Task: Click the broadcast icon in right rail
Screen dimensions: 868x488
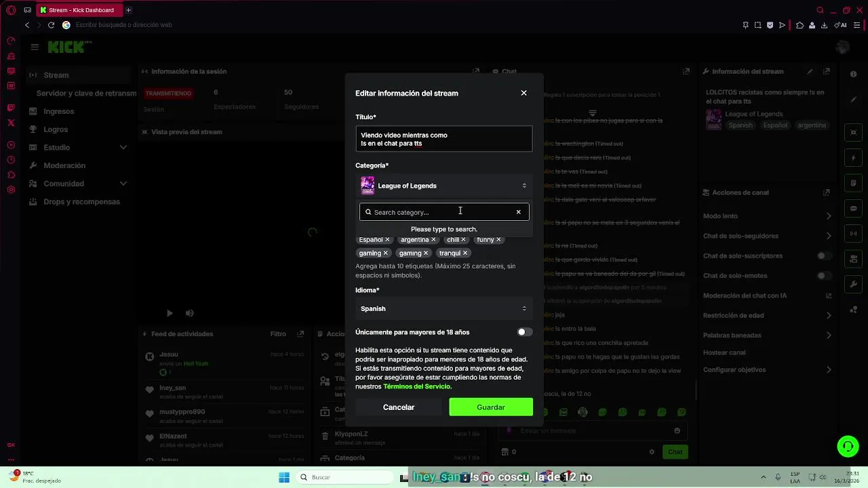Action: click(x=854, y=234)
